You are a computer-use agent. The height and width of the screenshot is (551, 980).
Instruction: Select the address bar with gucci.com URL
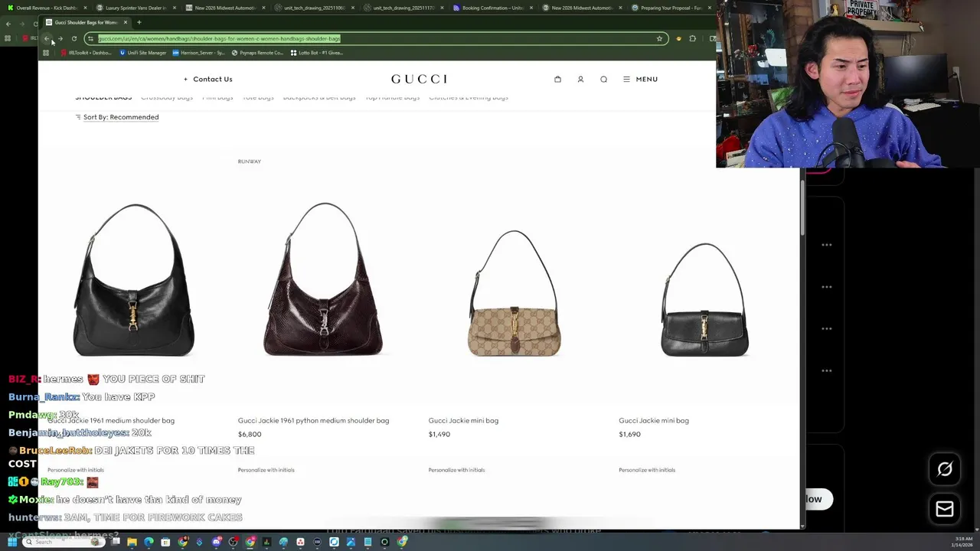click(x=375, y=38)
